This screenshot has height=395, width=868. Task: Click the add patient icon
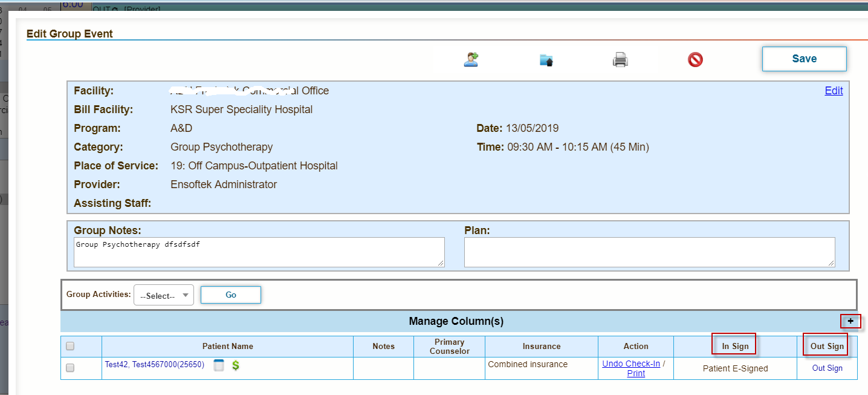[x=471, y=59]
